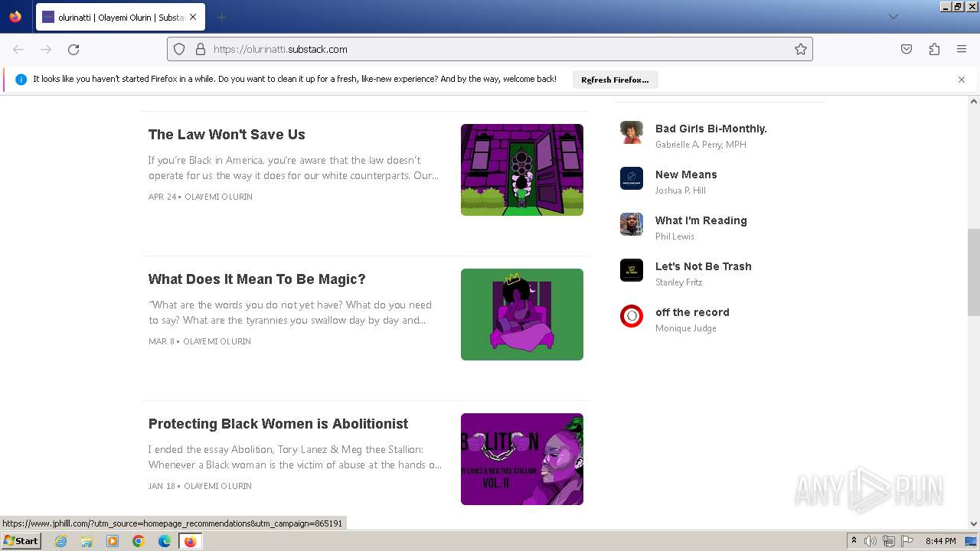The height and width of the screenshot is (551, 980).
Task: Open Protecting Black Women is Abolitionist article
Action: point(278,424)
